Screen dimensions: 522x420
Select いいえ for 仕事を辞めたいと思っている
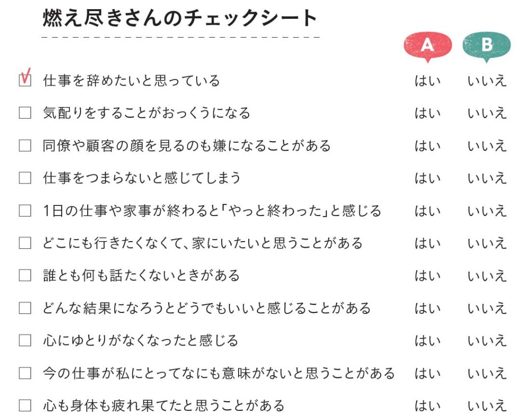[487, 81]
